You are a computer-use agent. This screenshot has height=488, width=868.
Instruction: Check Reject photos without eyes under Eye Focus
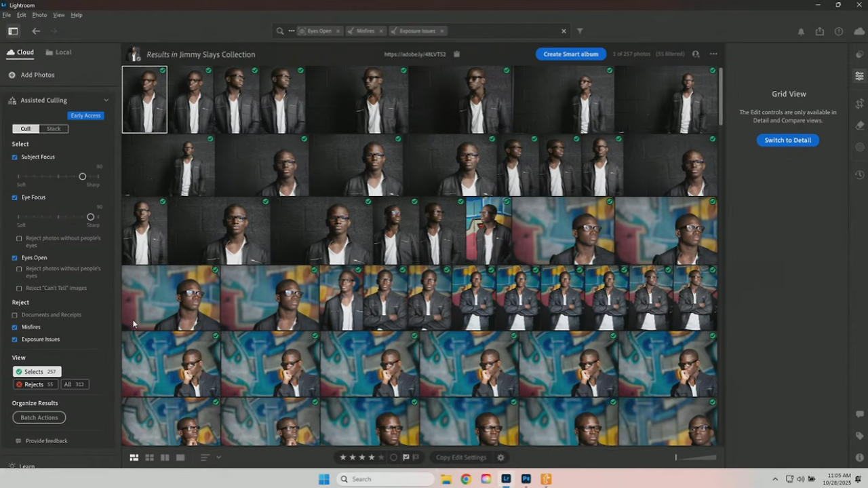tap(19, 238)
